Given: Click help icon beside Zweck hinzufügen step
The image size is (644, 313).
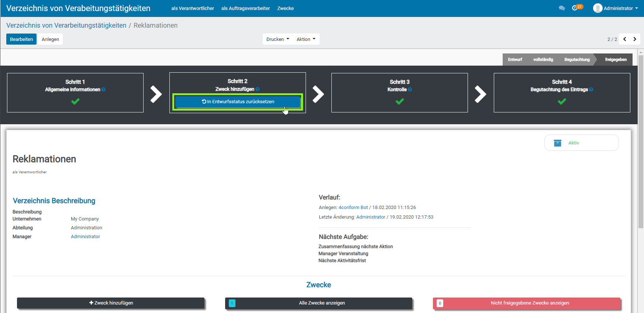Looking at the screenshot, I should [x=258, y=89].
